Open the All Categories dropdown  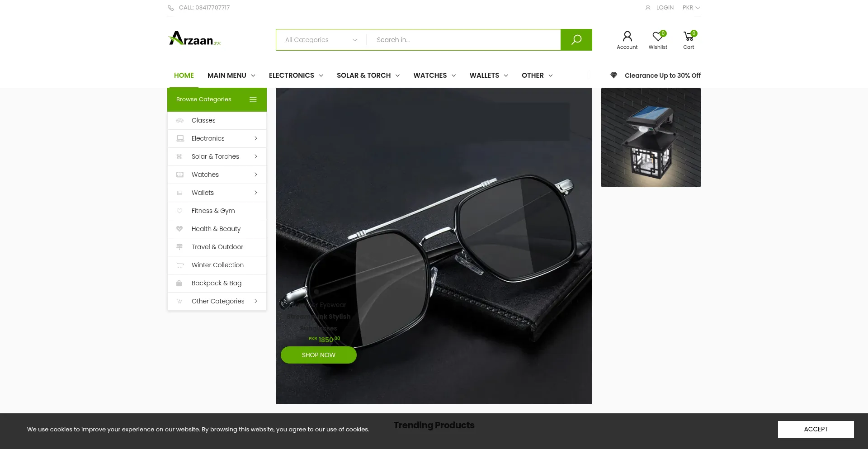click(321, 40)
